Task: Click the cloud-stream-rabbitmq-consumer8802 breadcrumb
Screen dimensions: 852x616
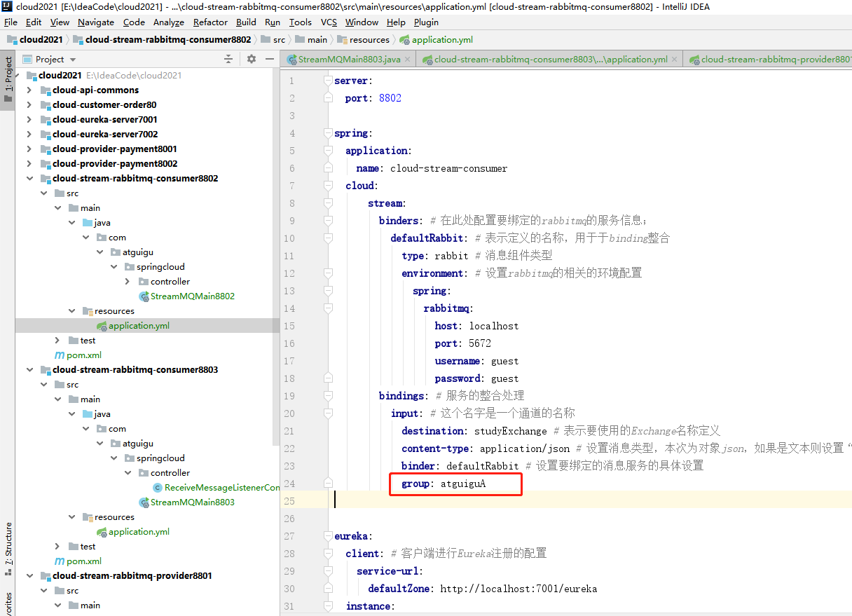Action: [x=162, y=40]
